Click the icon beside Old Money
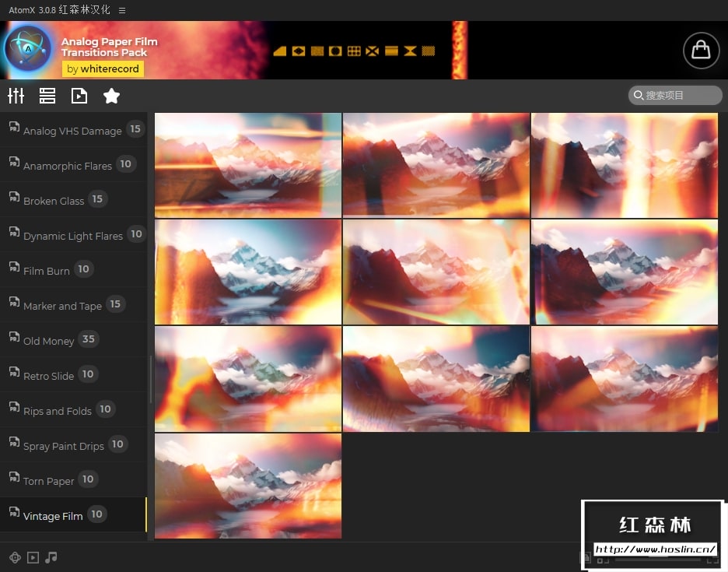Screen dimensions: 728x572 click(15, 336)
